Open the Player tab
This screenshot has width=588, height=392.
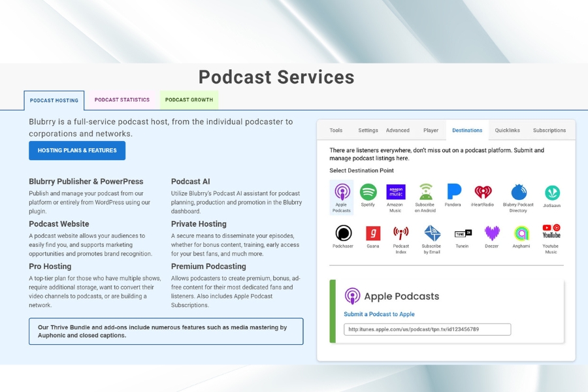(431, 130)
